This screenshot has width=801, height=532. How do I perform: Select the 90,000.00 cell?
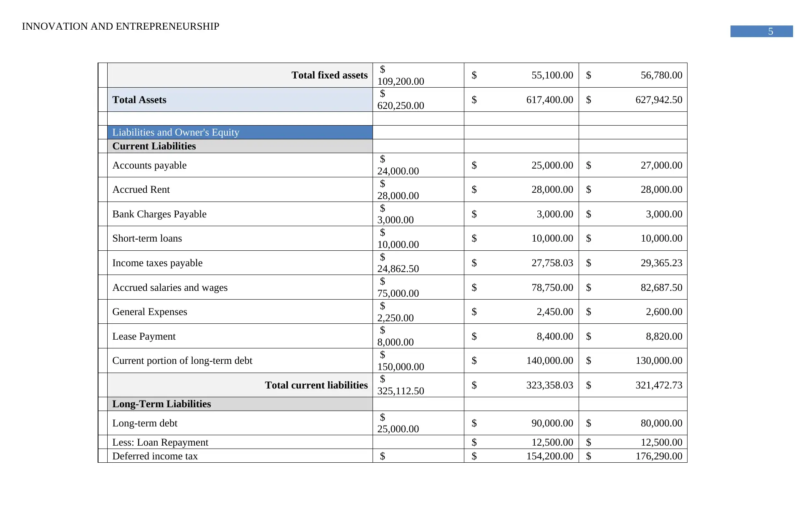(521, 423)
